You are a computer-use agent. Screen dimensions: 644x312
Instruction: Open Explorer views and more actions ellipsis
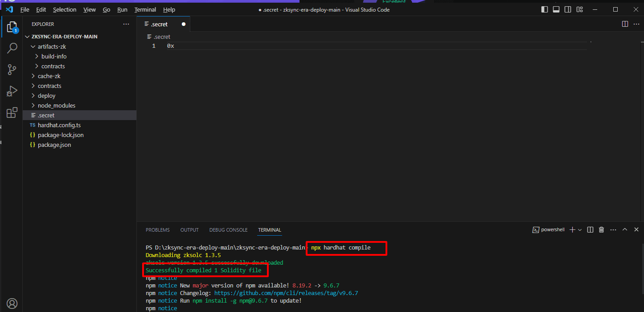pyautogui.click(x=126, y=24)
